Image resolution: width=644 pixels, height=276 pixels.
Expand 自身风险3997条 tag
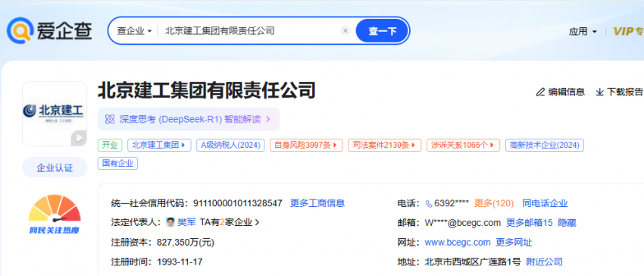(x=306, y=145)
